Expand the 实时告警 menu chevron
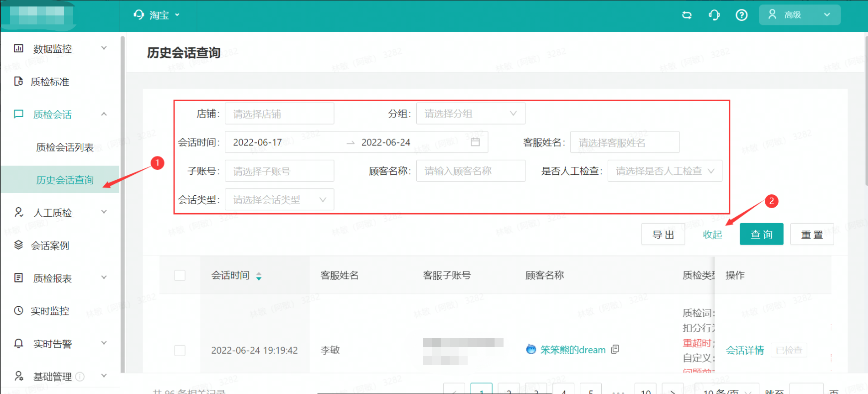 (x=104, y=343)
